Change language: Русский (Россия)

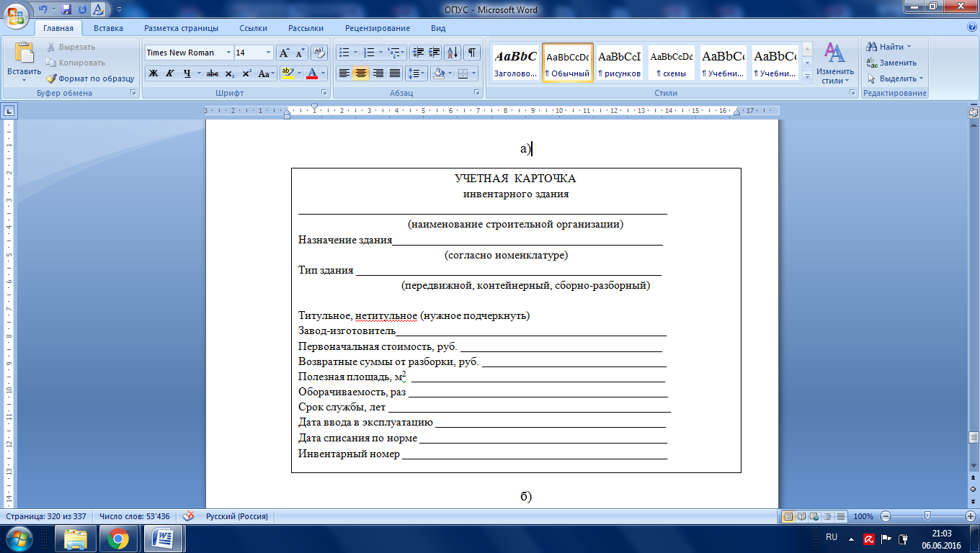coord(237,516)
